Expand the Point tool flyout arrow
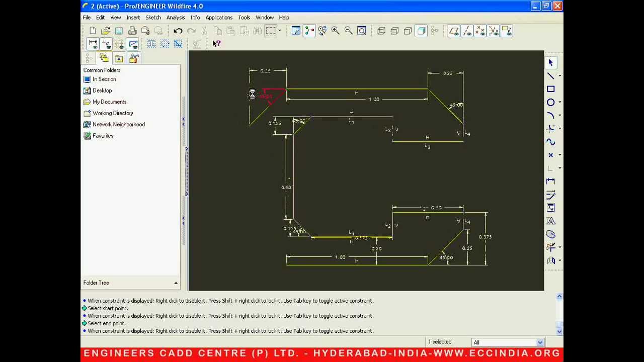 (560, 155)
